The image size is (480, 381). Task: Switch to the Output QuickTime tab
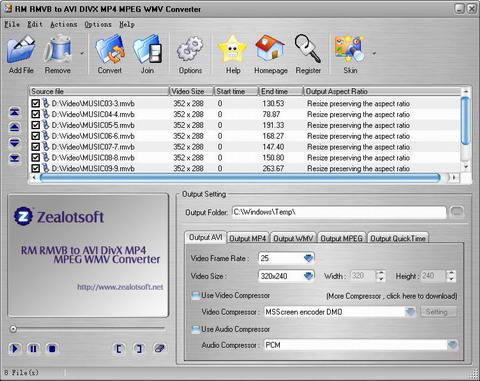pyautogui.click(x=398, y=238)
